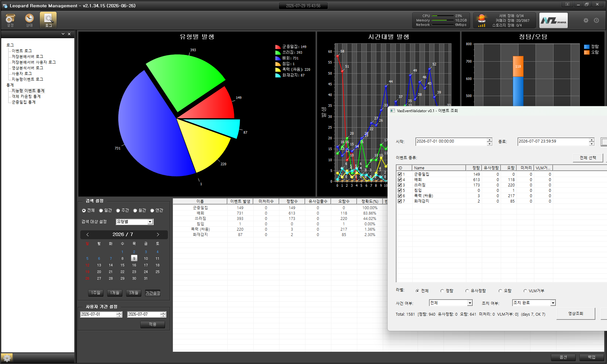This screenshot has width=607, height=364.
Task: Select the VLM거부 label radio button
Action: (525, 291)
